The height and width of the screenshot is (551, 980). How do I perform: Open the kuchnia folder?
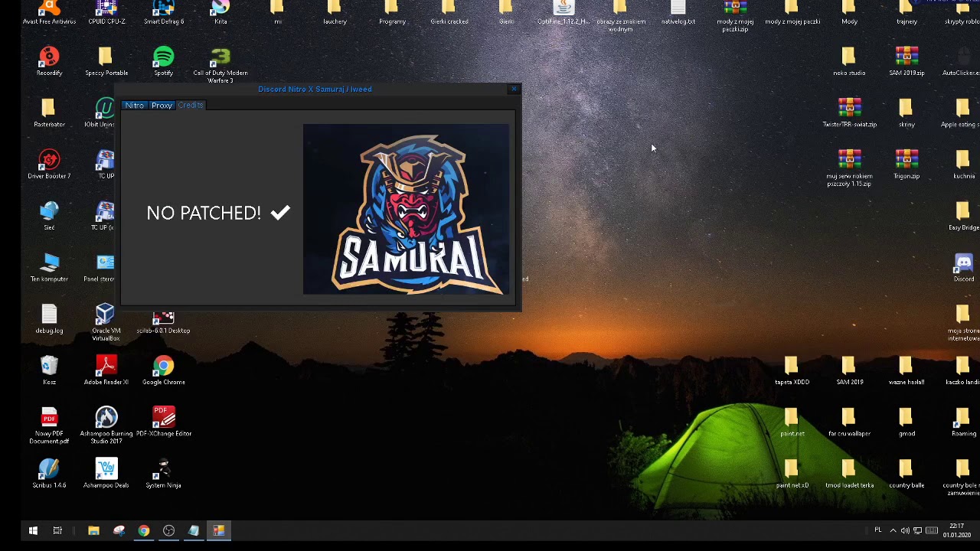coord(963,165)
